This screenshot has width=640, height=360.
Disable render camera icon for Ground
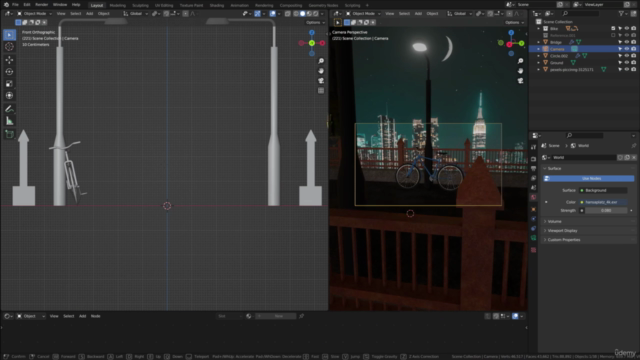point(633,63)
